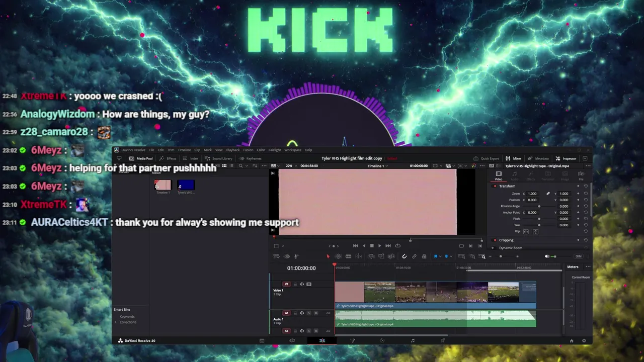Image resolution: width=644 pixels, height=362 pixels.
Task: Open the Fusion menu
Action: 248,150
